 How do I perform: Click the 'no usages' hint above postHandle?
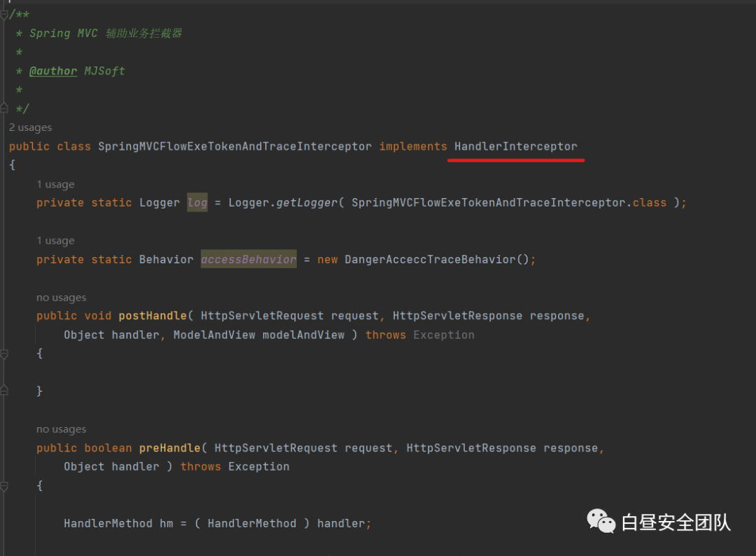tap(61, 298)
